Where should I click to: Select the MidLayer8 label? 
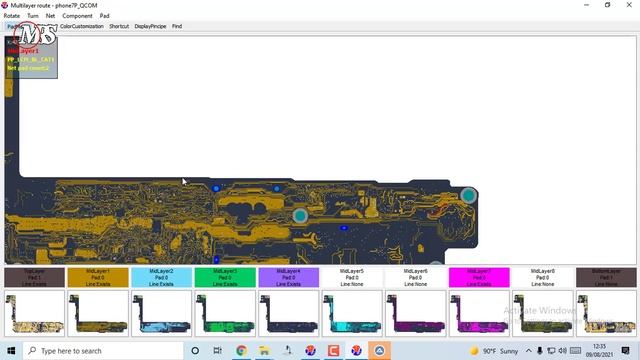click(543, 278)
